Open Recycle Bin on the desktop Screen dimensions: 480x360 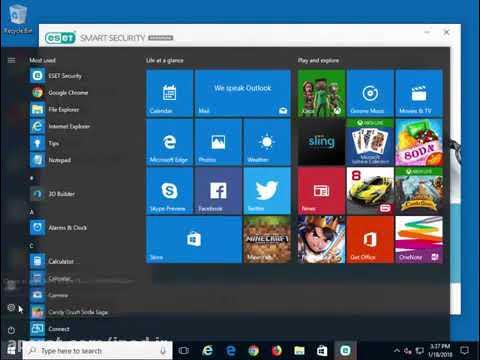point(17,19)
